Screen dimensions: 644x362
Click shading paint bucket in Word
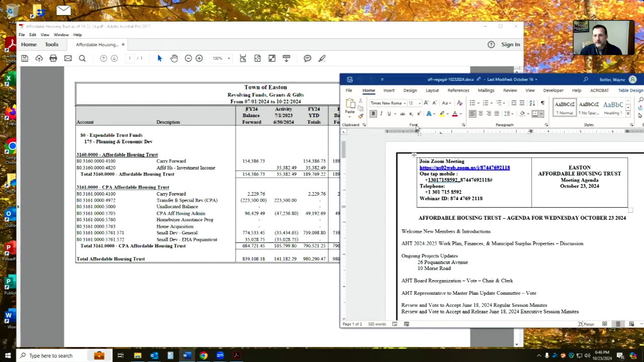[x=522, y=114]
